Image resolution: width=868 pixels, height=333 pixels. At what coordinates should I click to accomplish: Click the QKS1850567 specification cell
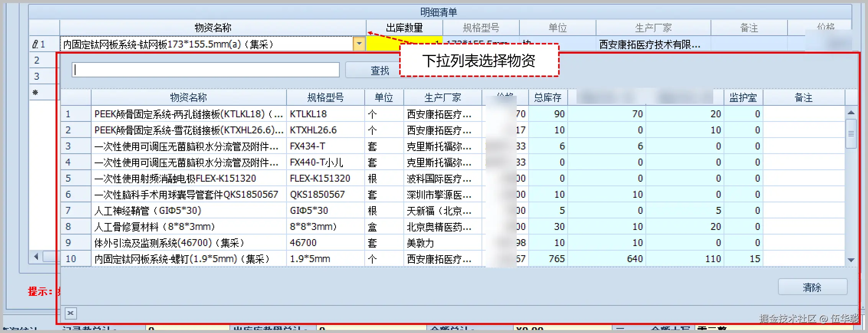point(325,194)
